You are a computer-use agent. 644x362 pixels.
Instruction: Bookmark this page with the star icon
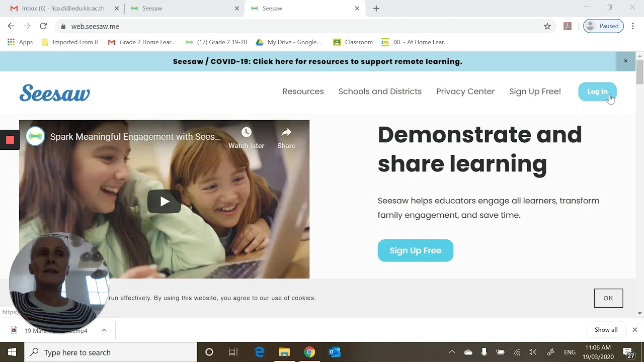point(547,26)
